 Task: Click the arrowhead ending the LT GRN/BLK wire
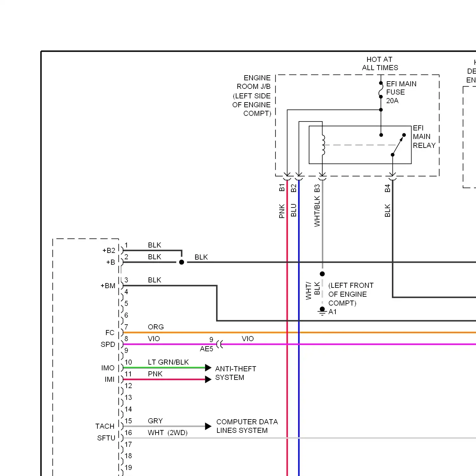coord(208,367)
